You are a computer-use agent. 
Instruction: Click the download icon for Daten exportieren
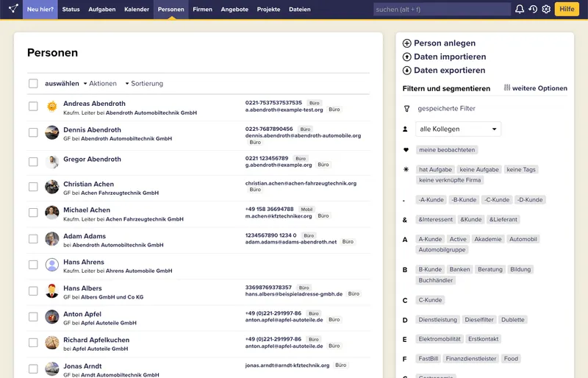click(x=407, y=71)
